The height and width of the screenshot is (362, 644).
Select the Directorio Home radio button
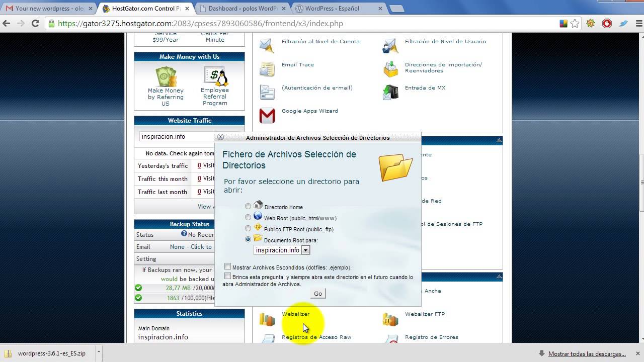(248, 206)
